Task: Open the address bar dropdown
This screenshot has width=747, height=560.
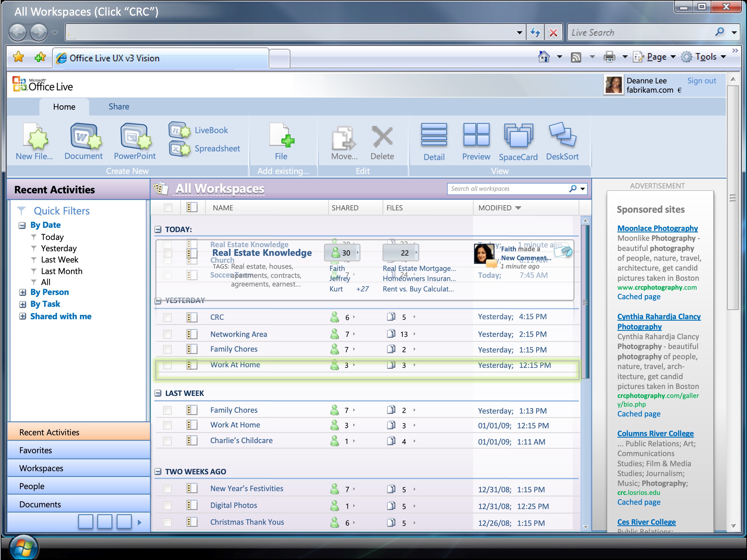Action: (519, 33)
